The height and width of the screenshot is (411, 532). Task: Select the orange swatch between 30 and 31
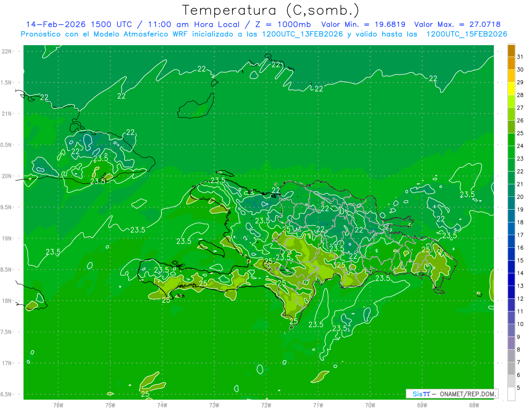[511, 63]
